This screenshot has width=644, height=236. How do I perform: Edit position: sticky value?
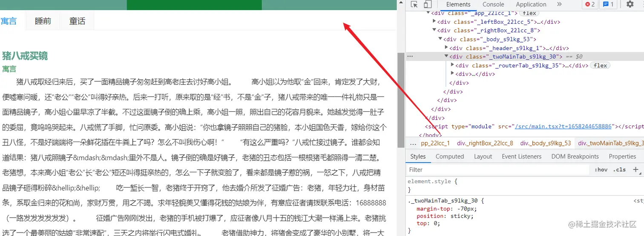461,216
